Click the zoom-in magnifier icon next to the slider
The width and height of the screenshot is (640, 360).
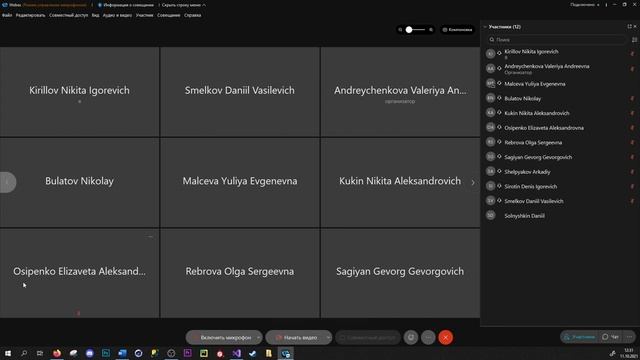(x=431, y=29)
